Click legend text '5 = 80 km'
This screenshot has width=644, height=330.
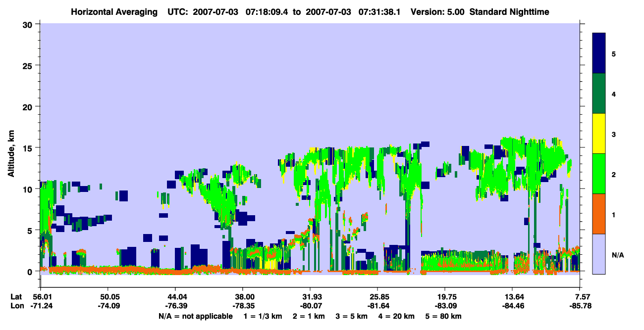tap(444, 316)
